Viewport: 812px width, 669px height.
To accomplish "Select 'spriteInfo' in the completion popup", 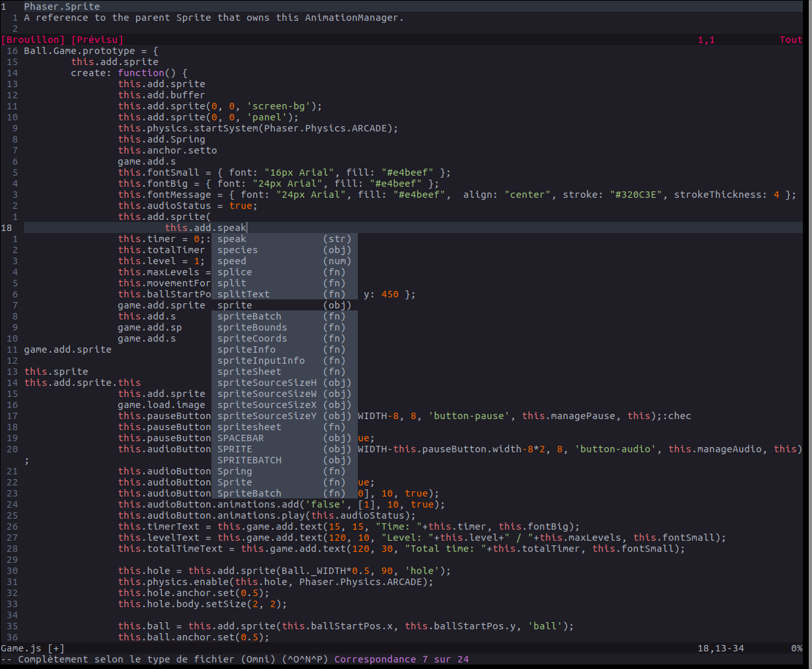I will pyautogui.click(x=284, y=349).
